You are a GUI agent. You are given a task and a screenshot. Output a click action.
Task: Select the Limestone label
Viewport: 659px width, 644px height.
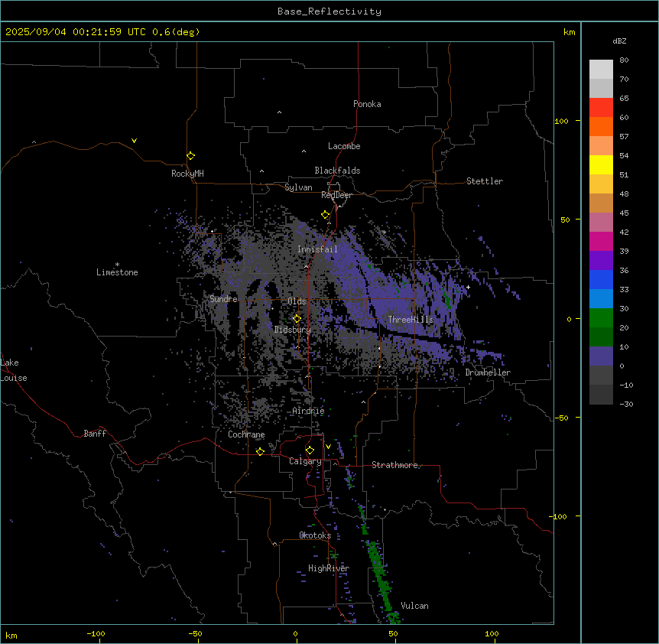coord(117,272)
